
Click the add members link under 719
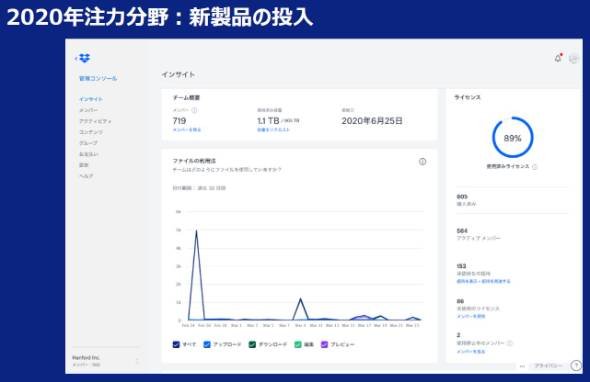(x=187, y=130)
